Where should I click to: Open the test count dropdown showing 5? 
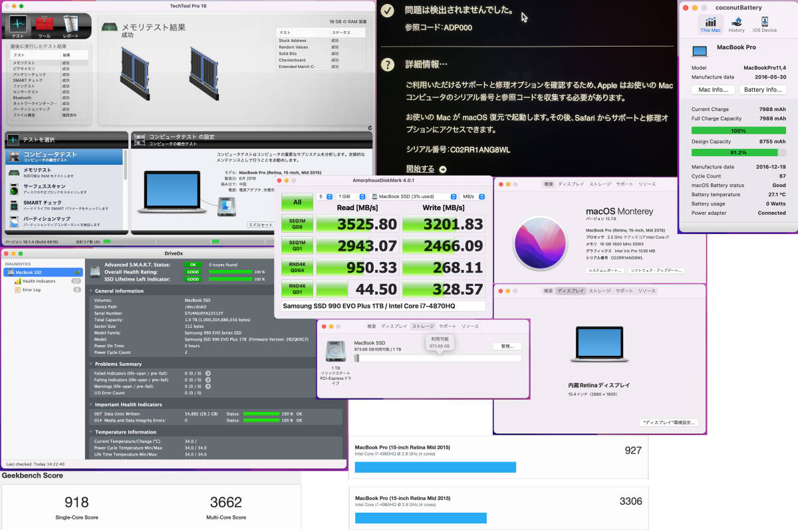coord(325,197)
